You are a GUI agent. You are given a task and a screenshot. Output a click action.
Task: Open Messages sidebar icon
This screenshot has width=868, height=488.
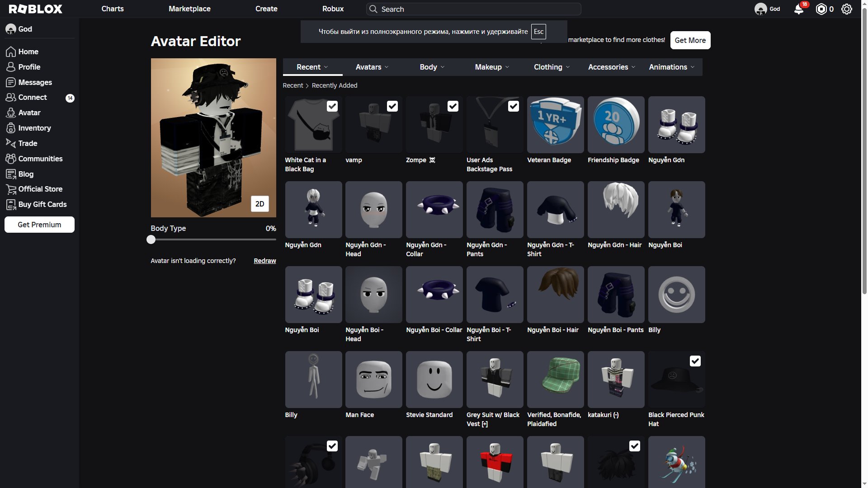pyautogui.click(x=11, y=82)
